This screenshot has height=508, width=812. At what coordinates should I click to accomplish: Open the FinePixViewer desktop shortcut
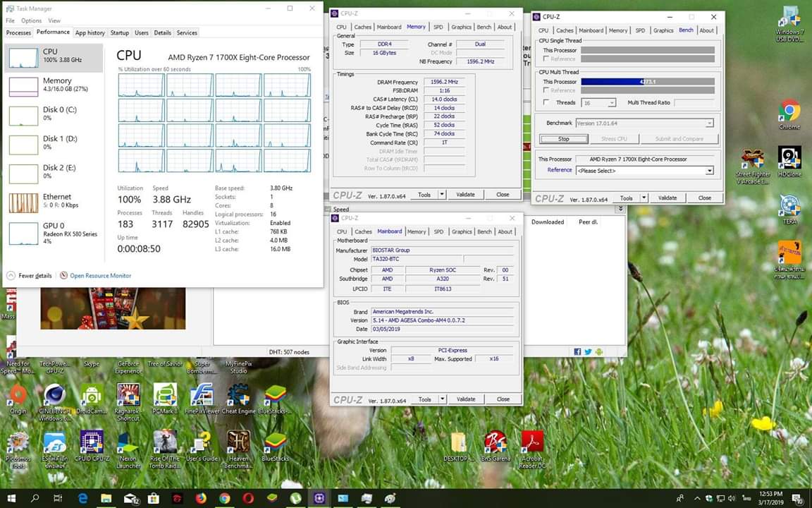pos(202,399)
